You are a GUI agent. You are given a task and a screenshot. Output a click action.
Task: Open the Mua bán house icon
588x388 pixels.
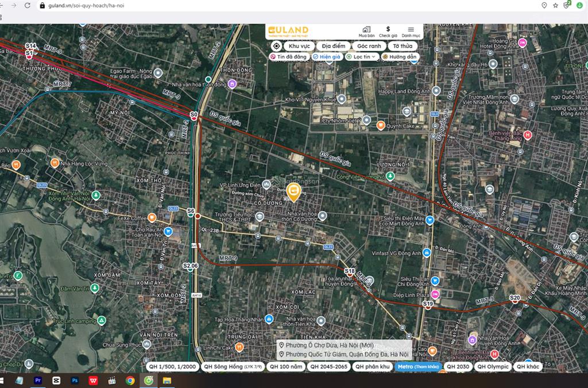click(x=366, y=32)
